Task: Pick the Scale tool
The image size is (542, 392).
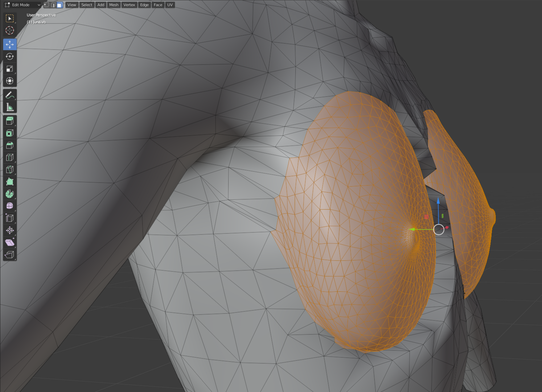Action: click(10, 69)
